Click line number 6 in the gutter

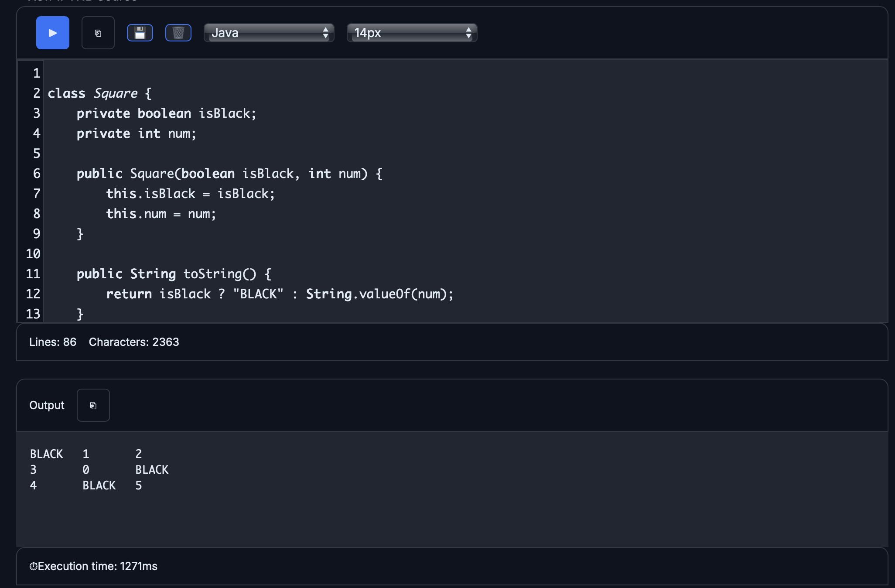[x=37, y=174]
